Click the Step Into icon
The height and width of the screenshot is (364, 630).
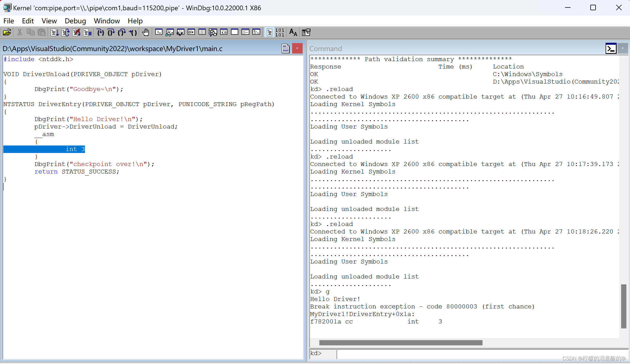coord(100,32)
